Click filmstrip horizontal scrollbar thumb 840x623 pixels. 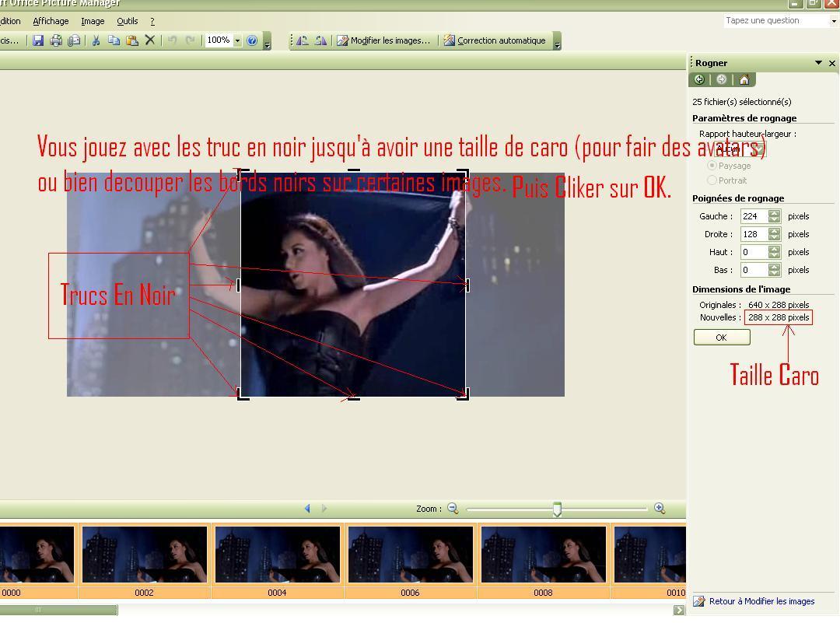point(58,610)
